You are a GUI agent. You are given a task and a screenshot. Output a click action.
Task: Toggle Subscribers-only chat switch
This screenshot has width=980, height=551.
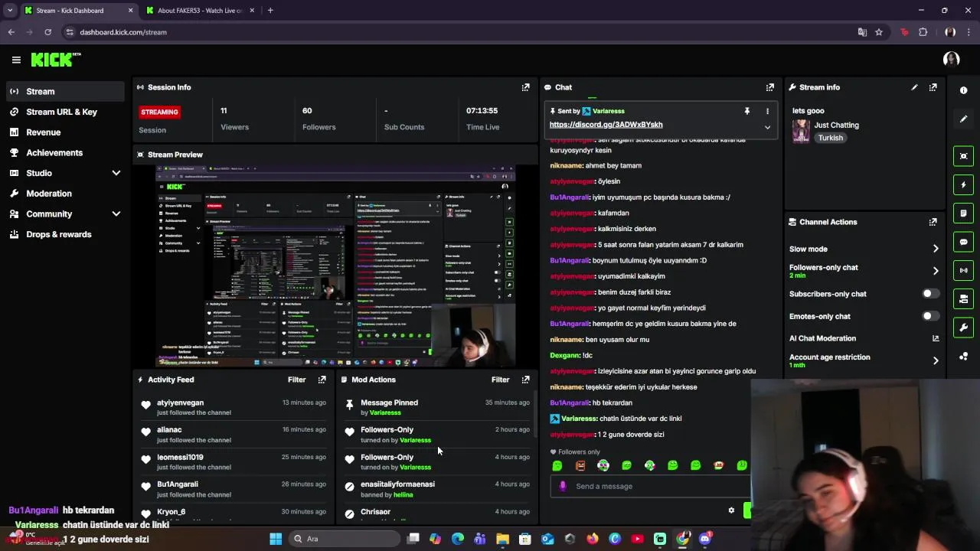click(930, 294)
